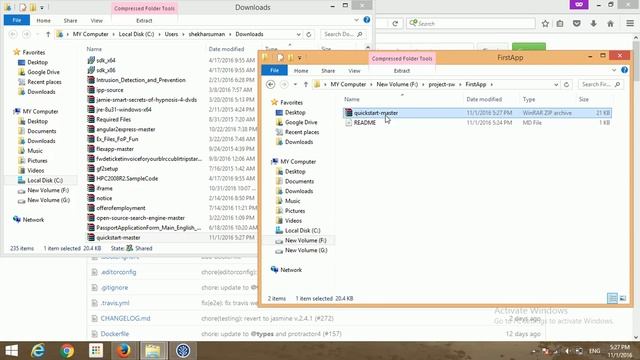
Task: Click New Volume (F:) breadcrumb in address bar
Action: click(397, 84)
